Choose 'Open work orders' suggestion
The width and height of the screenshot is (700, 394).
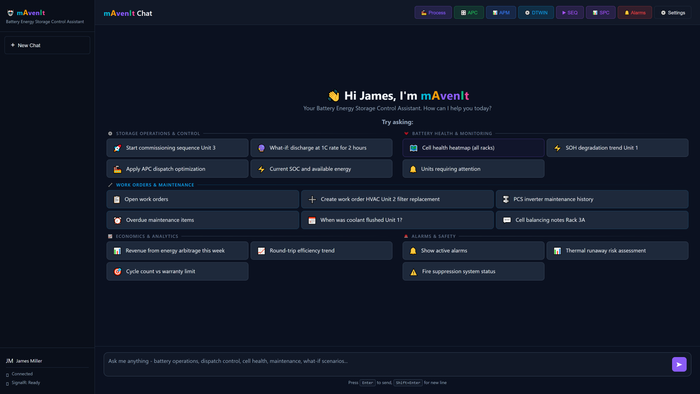point(203,199)
